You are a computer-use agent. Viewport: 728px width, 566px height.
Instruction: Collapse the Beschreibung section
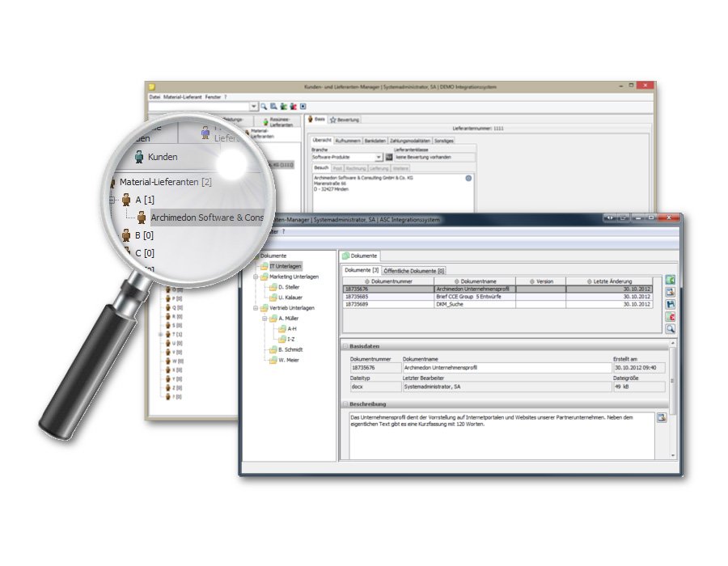pyautogui.click(x=345, y=404)
